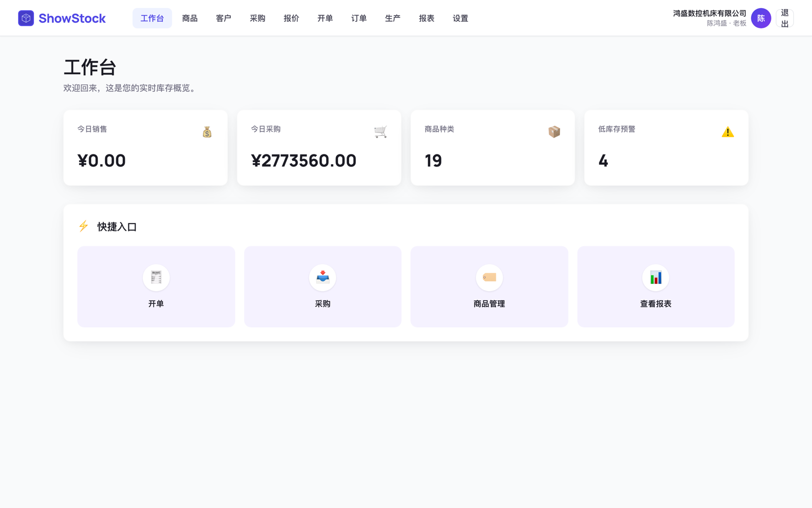Viewport: 812px width, 508px height.
Task: Click the 今日销售 card label
Action: [x=92, y=129]
